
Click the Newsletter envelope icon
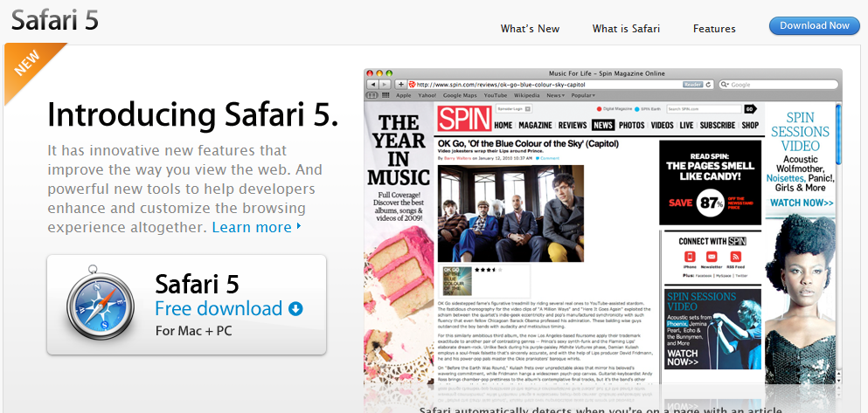pos(712,257)
